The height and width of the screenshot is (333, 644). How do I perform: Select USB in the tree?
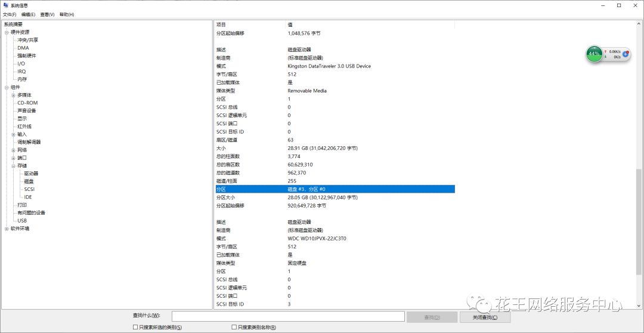coord(22,221)
